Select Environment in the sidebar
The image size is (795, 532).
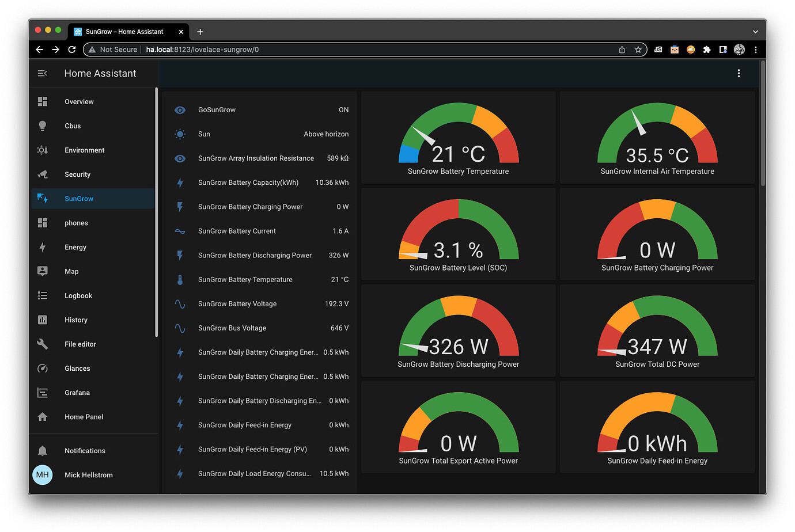tap(92, 150)
